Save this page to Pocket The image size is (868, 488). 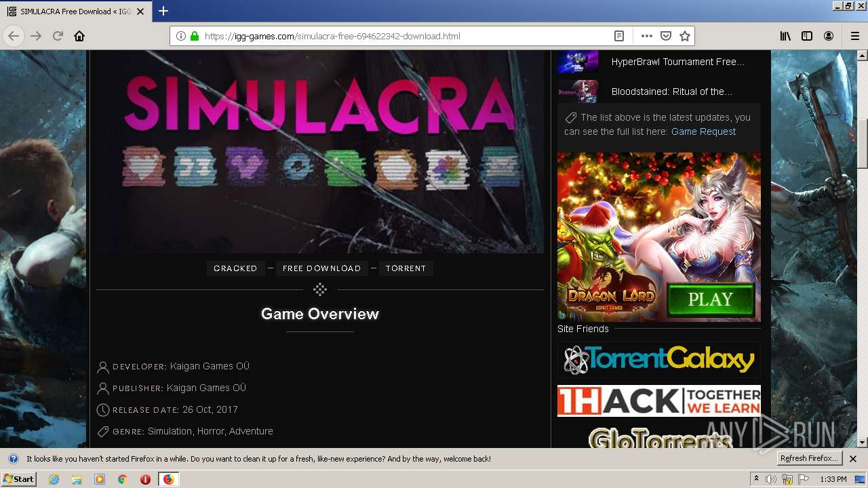click(x=666, y=36)
